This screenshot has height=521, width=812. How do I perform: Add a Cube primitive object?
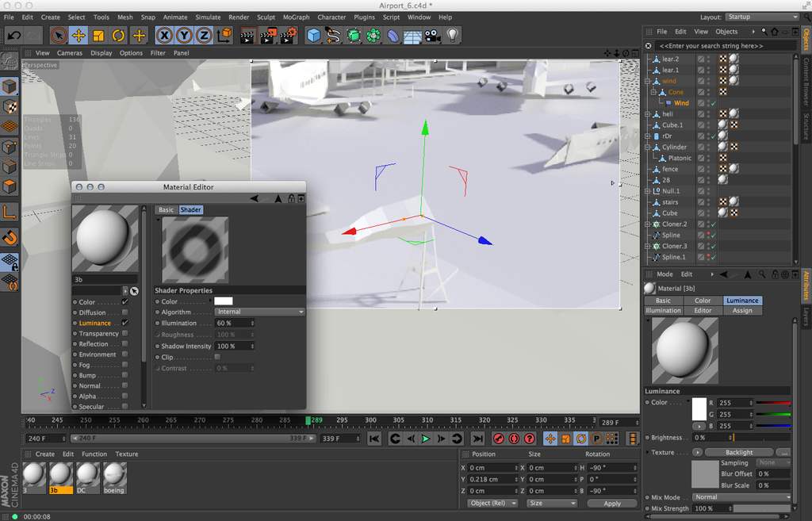click(314, 36)
